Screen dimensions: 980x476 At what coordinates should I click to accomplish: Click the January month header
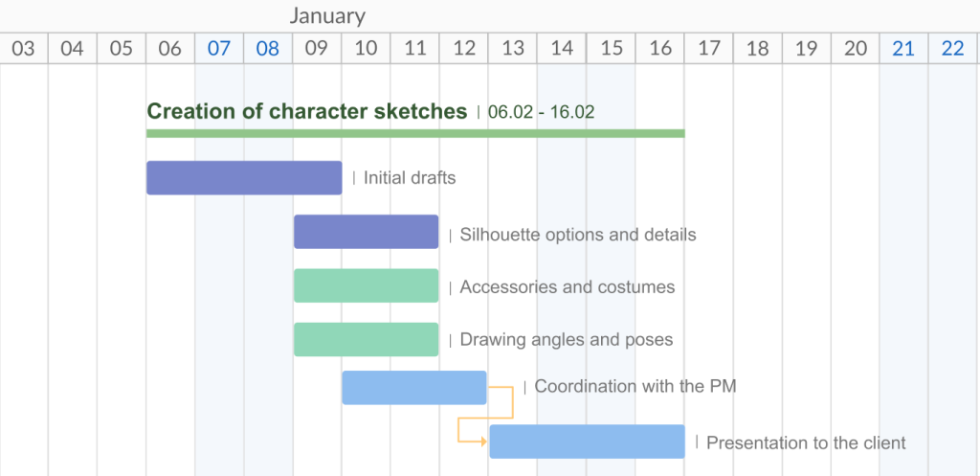click(x=327, y=15)
